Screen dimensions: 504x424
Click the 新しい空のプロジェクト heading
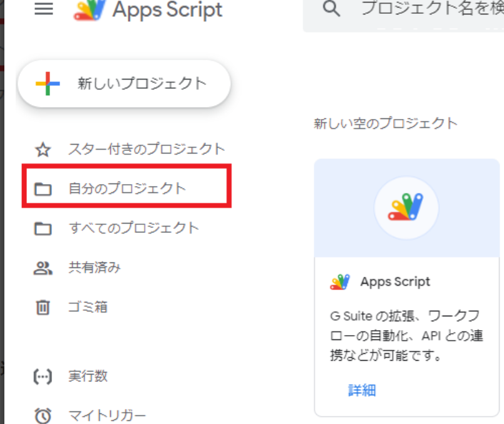click(386, 123)
